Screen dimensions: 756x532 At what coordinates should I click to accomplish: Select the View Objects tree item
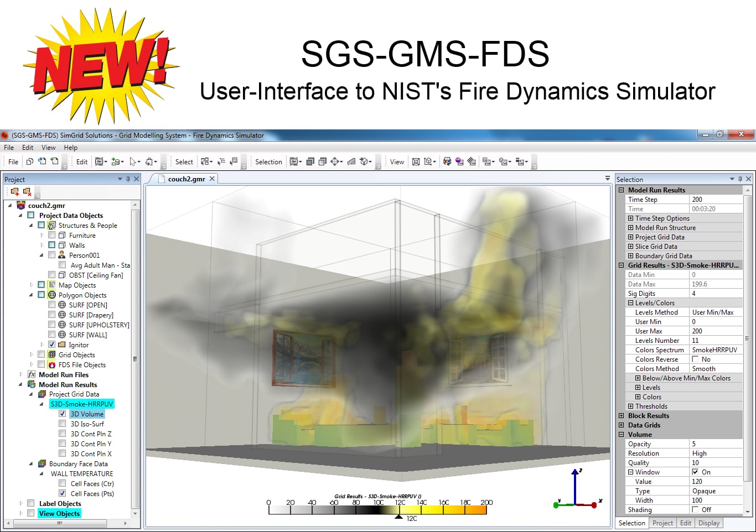[59, 513]
